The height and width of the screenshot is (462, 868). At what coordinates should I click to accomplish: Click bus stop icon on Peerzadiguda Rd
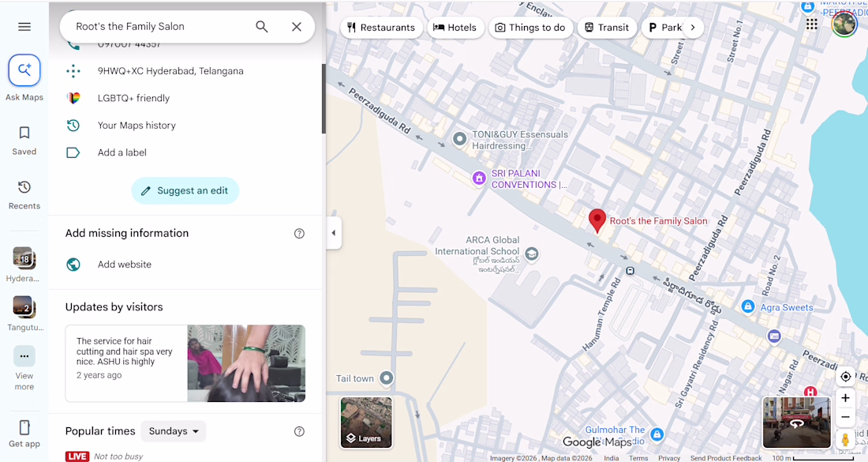(x=630, y=271)
